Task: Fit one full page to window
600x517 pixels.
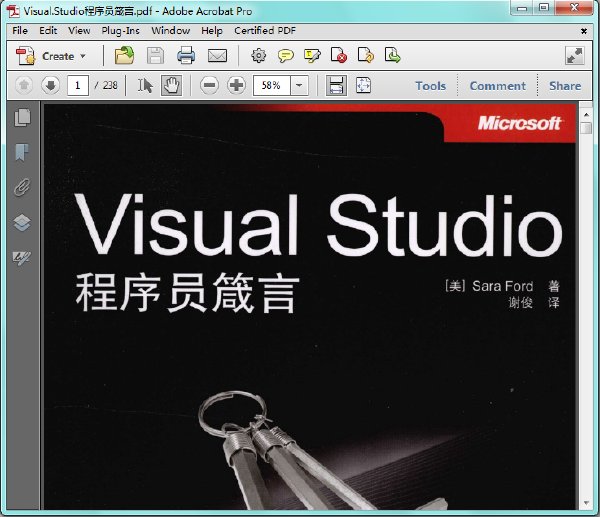Action: pos(363,85)
